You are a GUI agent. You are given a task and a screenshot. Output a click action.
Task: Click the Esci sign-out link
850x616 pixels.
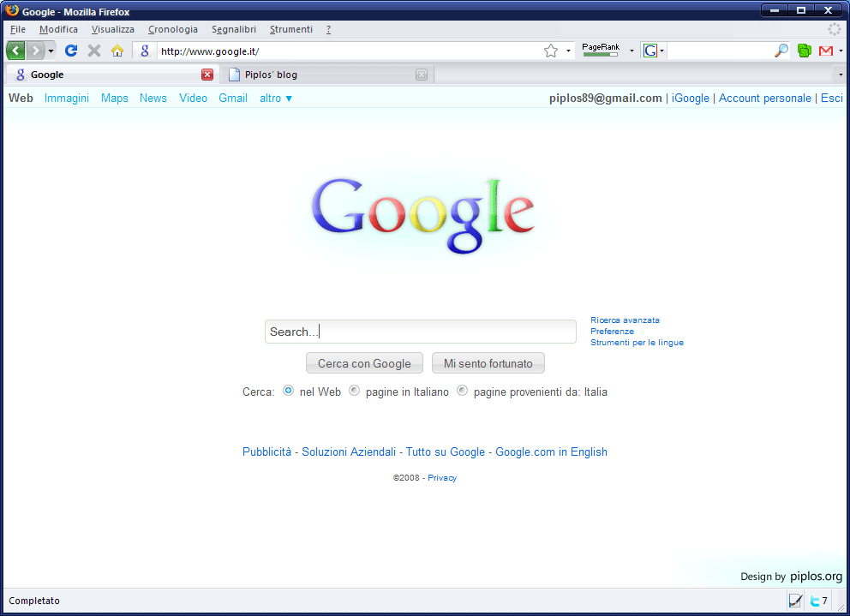pos(831,99)
